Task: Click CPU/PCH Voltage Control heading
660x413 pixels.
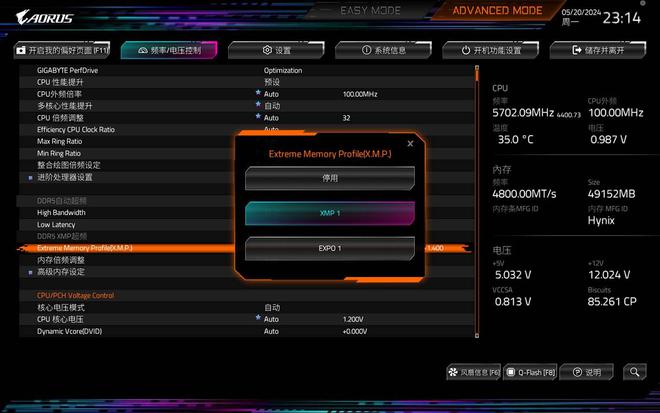Action: click(x=75, y=296)
